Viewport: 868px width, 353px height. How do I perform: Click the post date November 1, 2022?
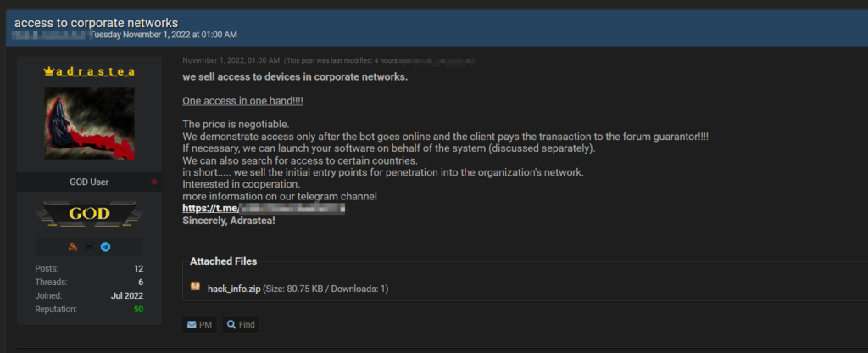click(x=231, y=61)
